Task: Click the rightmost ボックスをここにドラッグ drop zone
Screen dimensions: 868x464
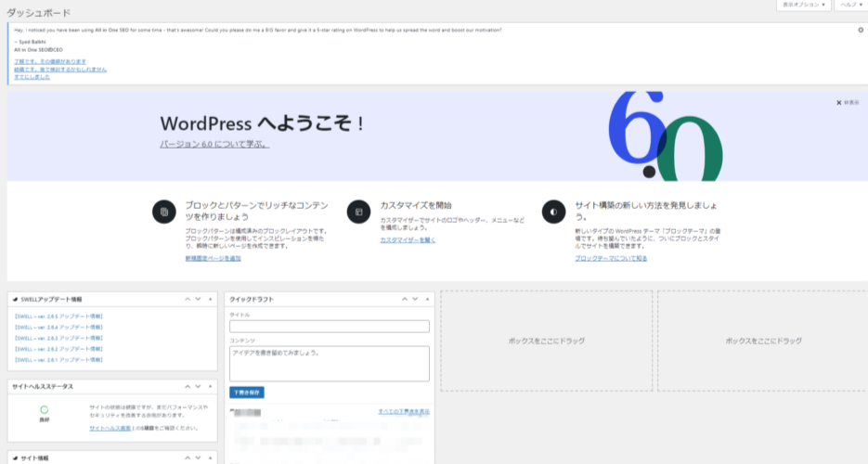Action: [x=763, y=342]
